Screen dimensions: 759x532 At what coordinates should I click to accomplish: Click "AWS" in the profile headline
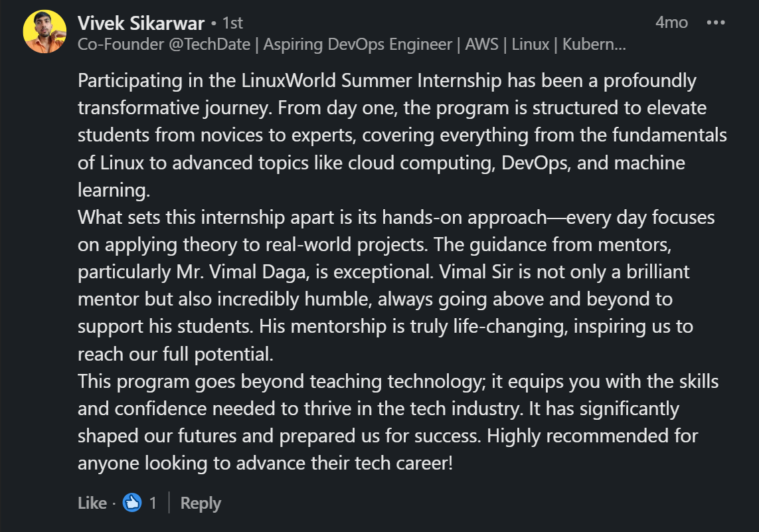tap(482, 44)
